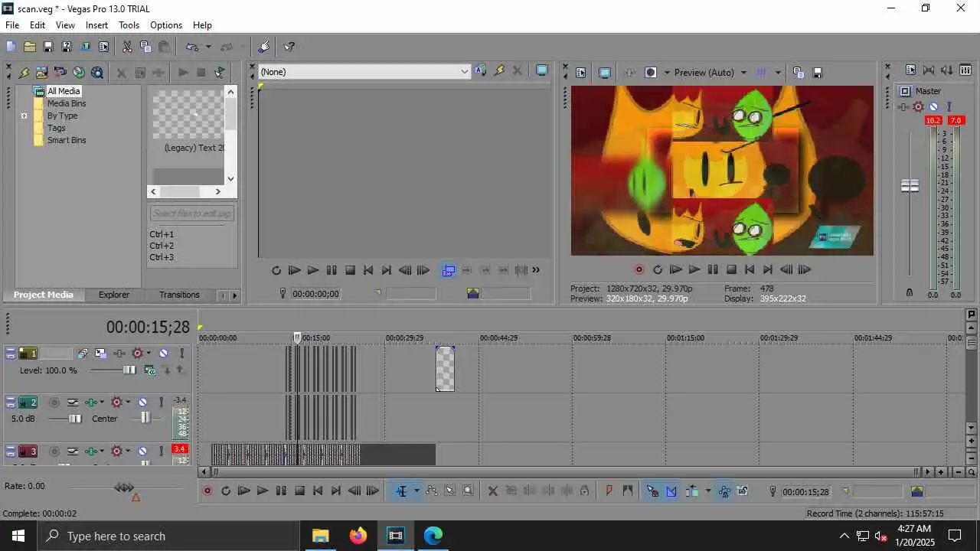Toggle Mute on audio track 2

coord(142,403)
